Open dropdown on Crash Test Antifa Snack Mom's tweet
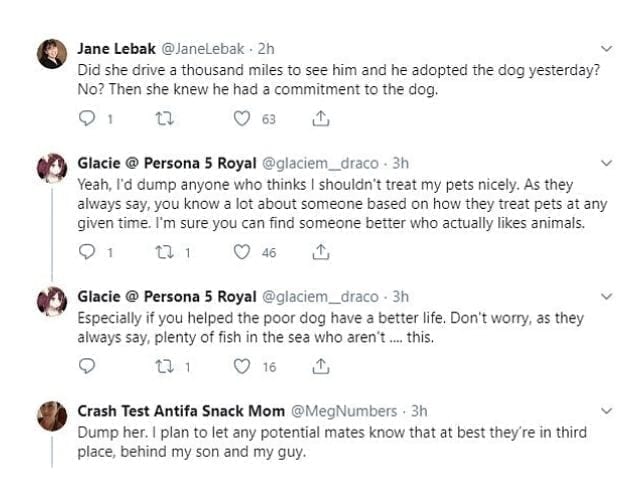Image resolution: width=640 pixels, height=500 pixels. pyautogui.click(x=607, y=411)
